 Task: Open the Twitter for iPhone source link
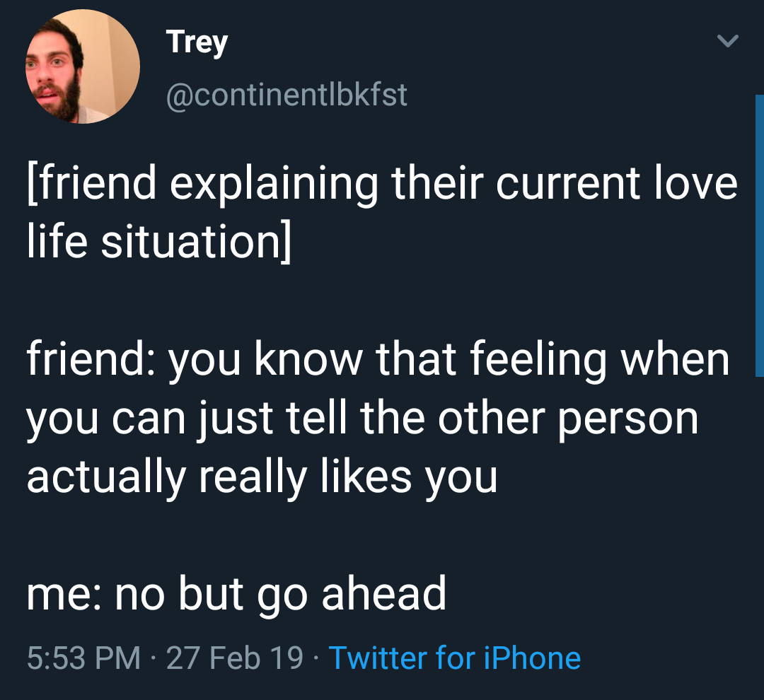click(455, 658)
